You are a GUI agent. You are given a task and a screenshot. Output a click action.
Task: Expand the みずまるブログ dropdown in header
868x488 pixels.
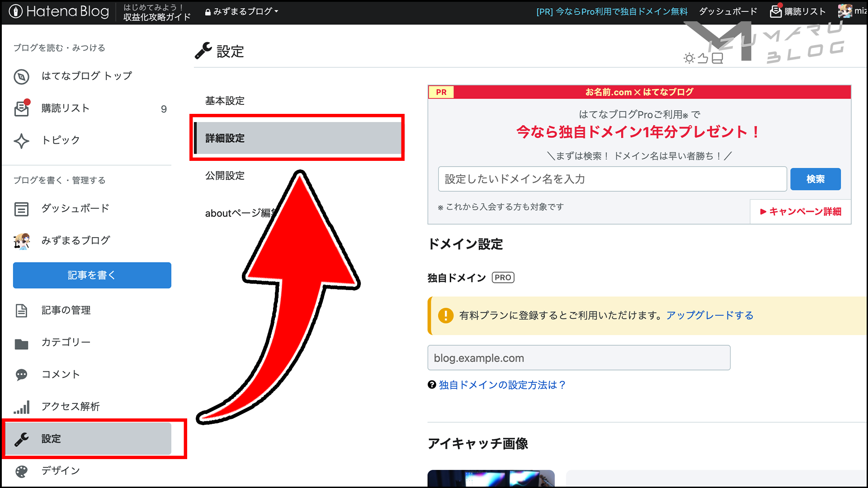pyautogui.click(x=242, y=12)
